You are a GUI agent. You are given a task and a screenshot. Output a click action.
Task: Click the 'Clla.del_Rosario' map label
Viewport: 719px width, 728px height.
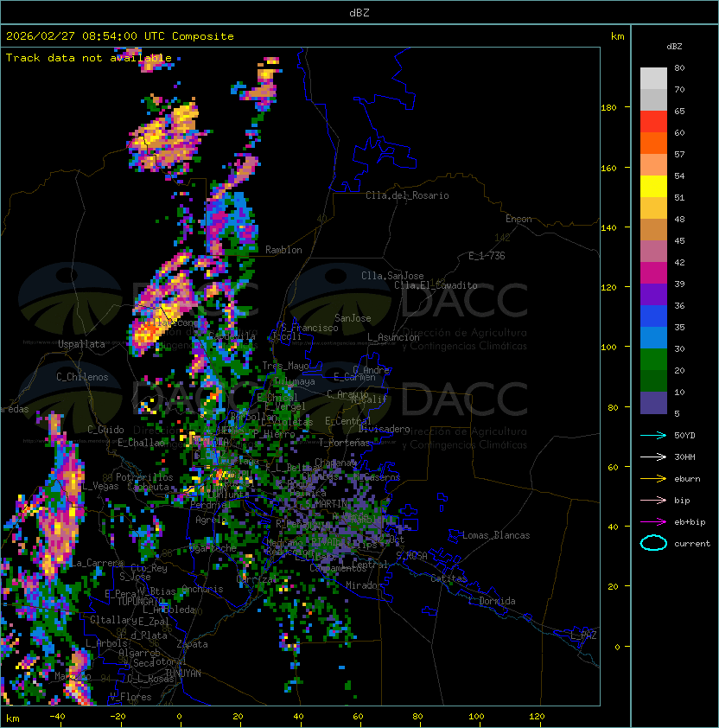pyautogui.click(x=407, y=195)
